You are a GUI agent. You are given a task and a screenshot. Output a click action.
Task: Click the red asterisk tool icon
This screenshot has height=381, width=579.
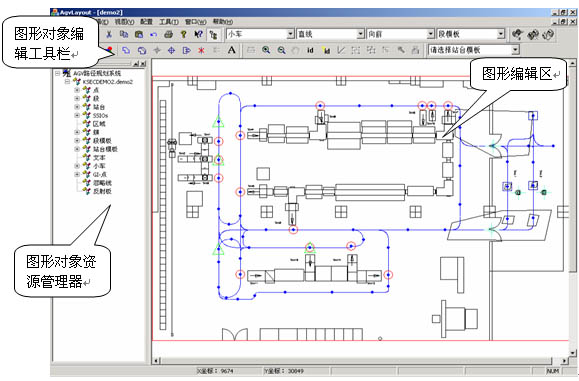(x=201, y=50)
